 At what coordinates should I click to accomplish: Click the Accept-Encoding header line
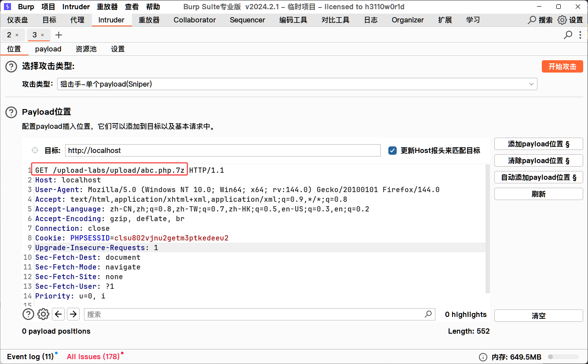[110, 219]
